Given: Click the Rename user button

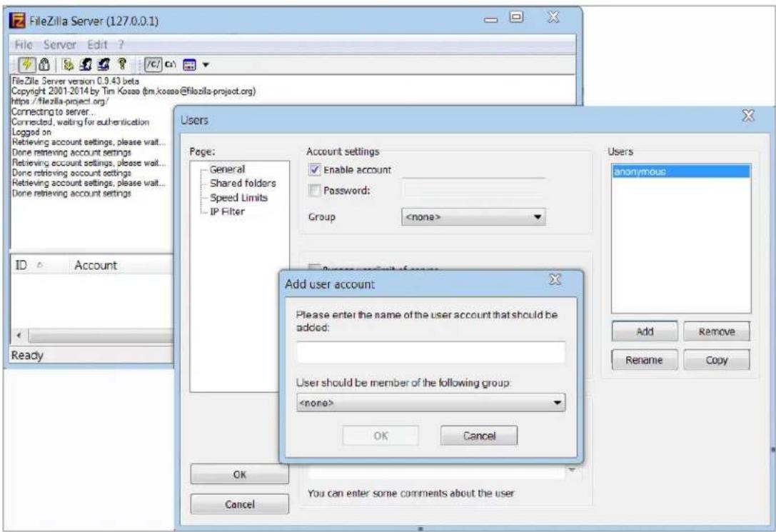Looking at the screenshot, I should coord(644,360).
